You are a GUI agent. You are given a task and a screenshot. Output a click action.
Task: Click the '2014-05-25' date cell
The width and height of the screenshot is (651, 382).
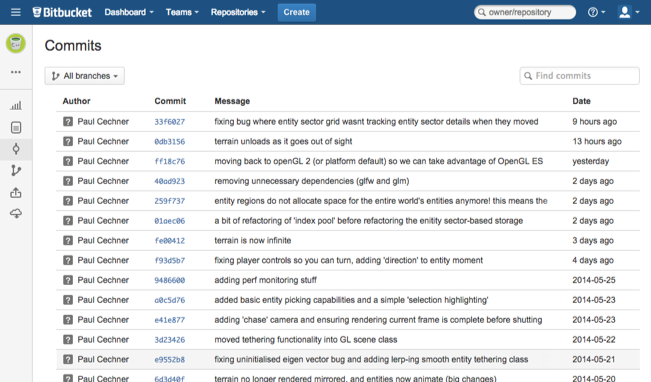point(594,280)
